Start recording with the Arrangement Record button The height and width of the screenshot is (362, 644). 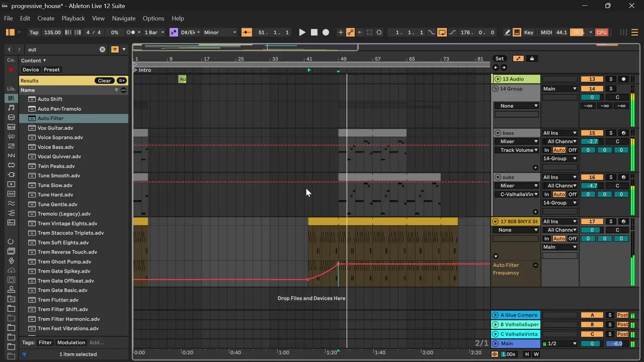point(326,32)
